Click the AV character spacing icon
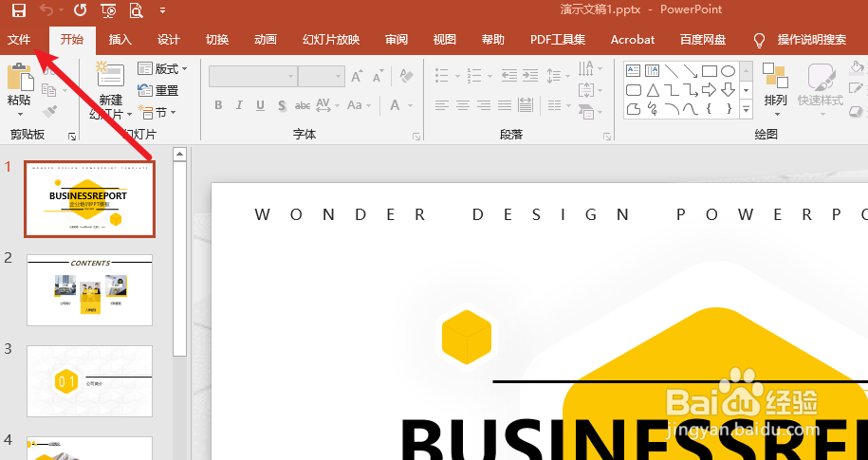 (323, 105)
